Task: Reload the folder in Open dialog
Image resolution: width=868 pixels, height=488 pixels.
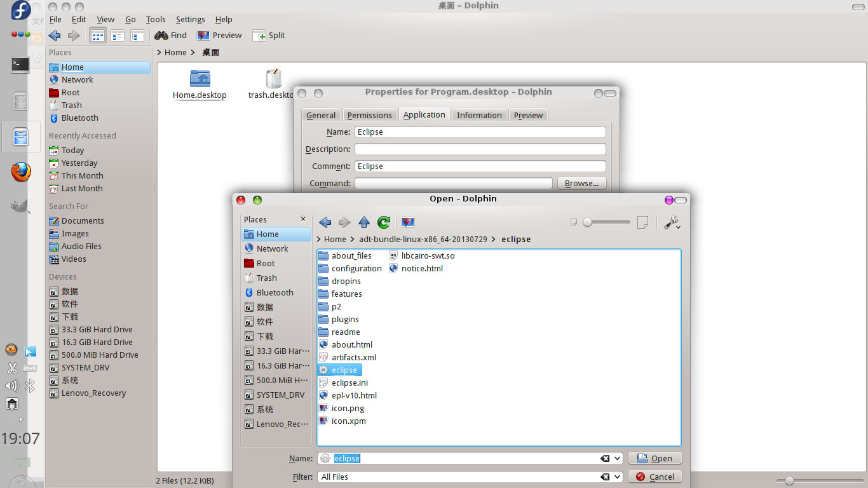Action: pyautogui.click(x=383, y=222)
